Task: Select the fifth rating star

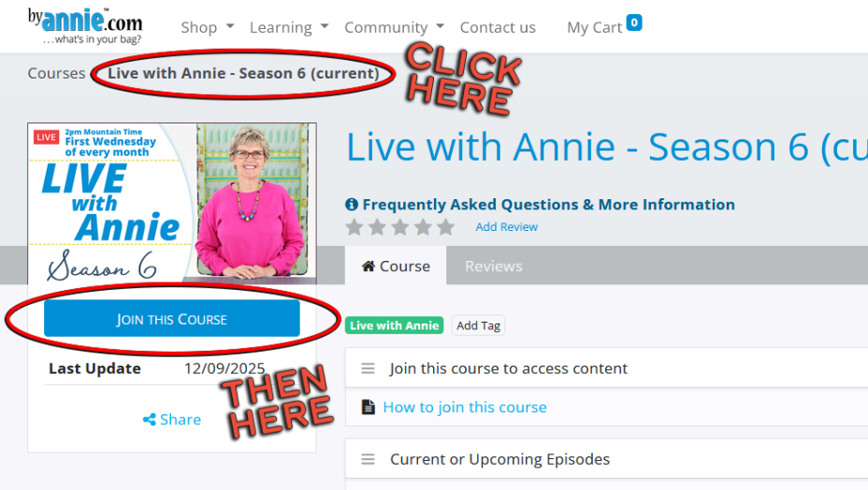Action: pyautogui.click(x=445, y=227)
